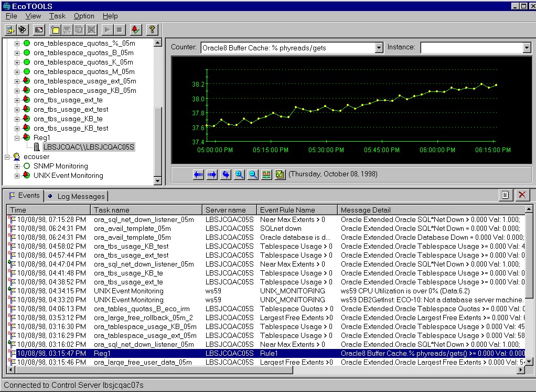The image size is (536, 392).
Task: Select the ora_tablespace_quotas_M_05m tree item
Action: [x=84, y=72]
